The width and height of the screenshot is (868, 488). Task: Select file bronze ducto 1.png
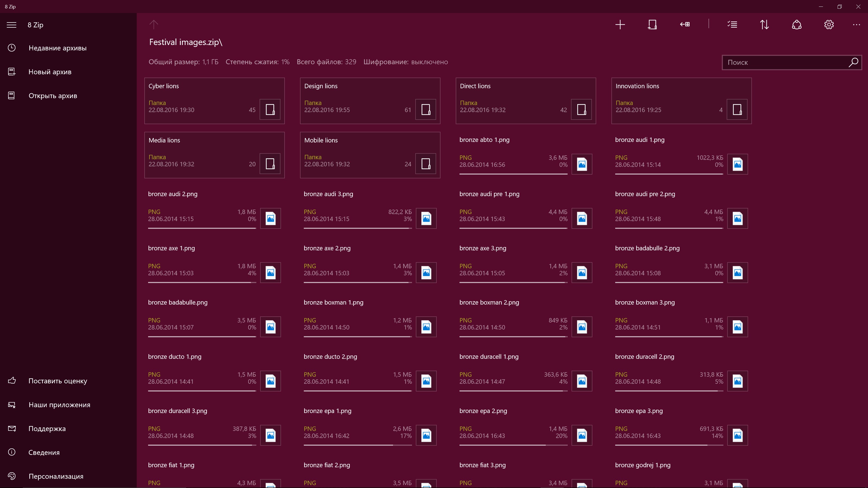pyautogui.click(x=214, y=372)
